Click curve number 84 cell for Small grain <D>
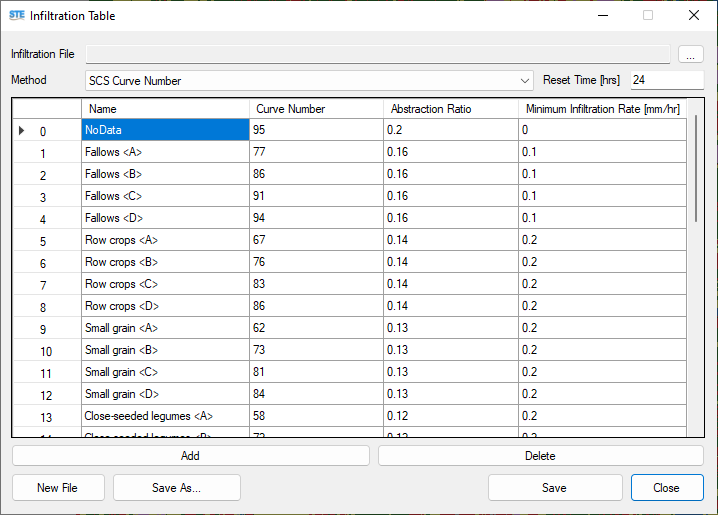 coord(316,393)
